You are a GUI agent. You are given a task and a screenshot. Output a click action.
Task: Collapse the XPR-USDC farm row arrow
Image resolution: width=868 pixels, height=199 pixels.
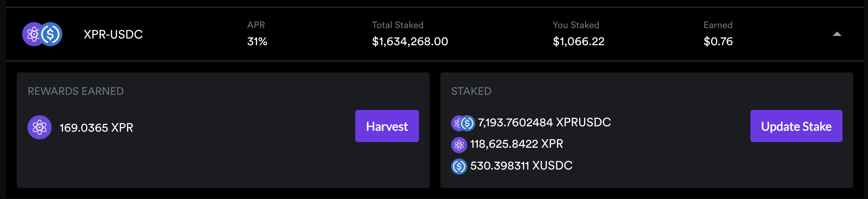837,34
